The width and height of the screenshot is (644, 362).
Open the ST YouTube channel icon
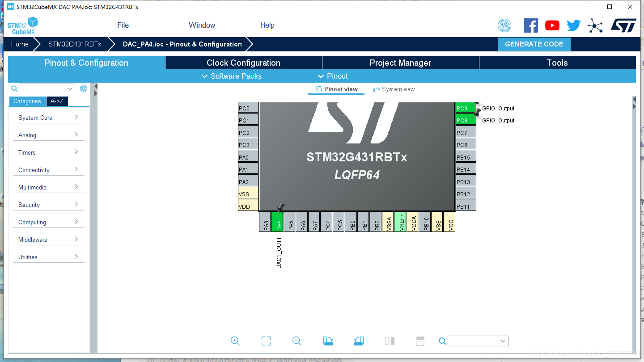[552, 25]
